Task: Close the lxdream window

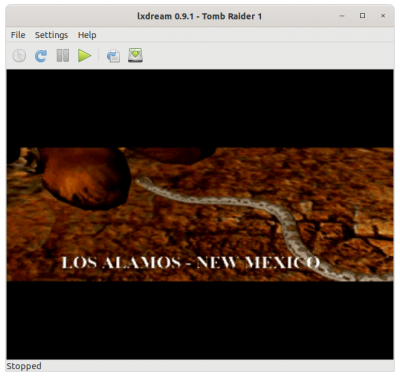Action: (383, 16)
